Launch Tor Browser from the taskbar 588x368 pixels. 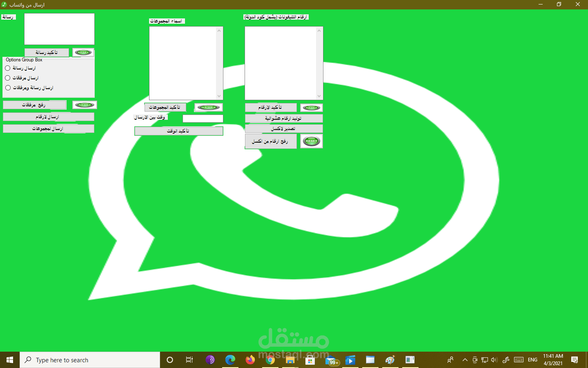click(210, 360)
